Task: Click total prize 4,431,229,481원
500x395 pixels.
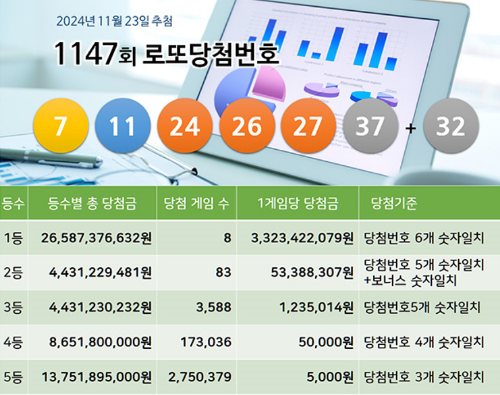Action: [101, 273]
